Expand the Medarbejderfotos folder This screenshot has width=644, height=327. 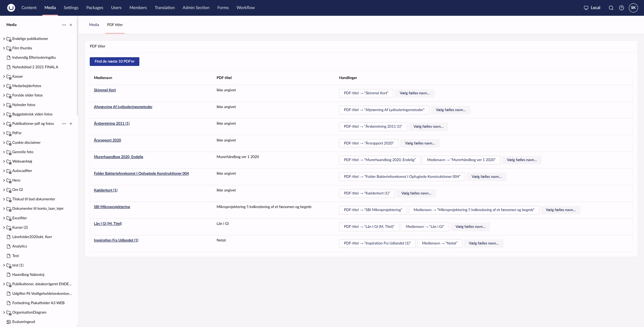point(4,86)
